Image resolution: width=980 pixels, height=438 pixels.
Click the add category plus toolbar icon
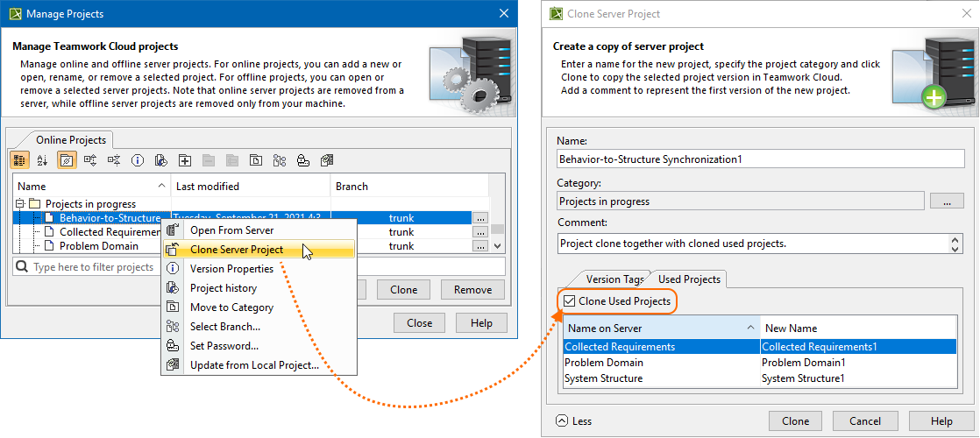point(185,160)
